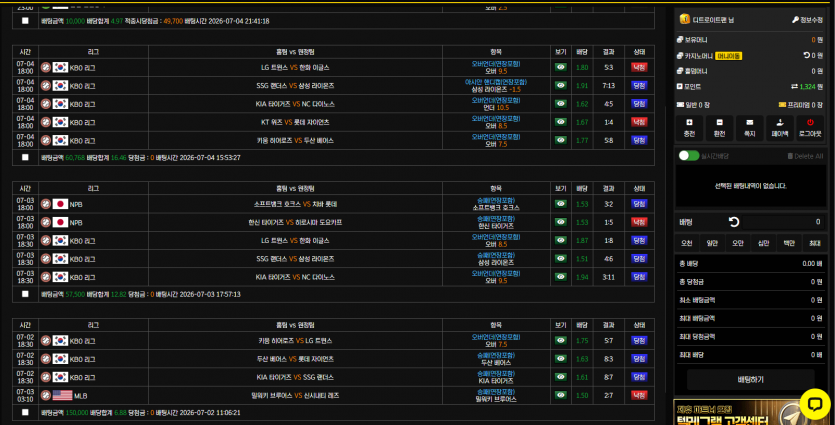View details eye icon for the MLB 밀워키 브루어스 row

(561, 395)
